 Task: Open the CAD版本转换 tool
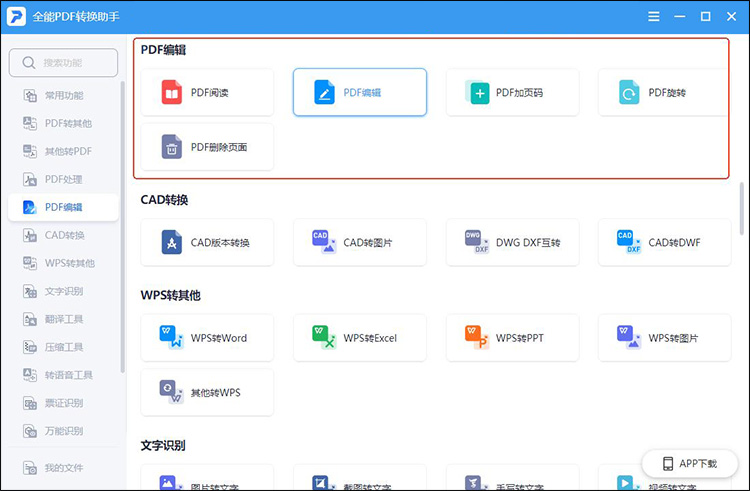pos(207,242)
